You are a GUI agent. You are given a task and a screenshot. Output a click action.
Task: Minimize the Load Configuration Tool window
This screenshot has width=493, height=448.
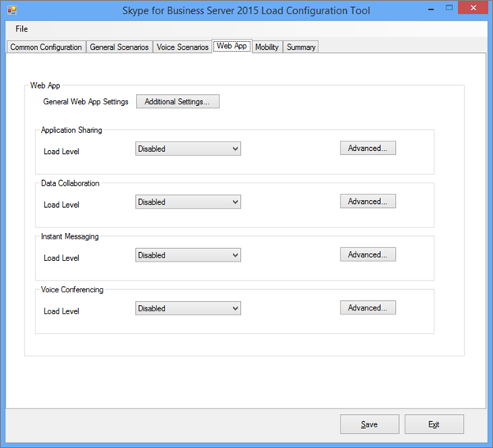coord(431,9)
